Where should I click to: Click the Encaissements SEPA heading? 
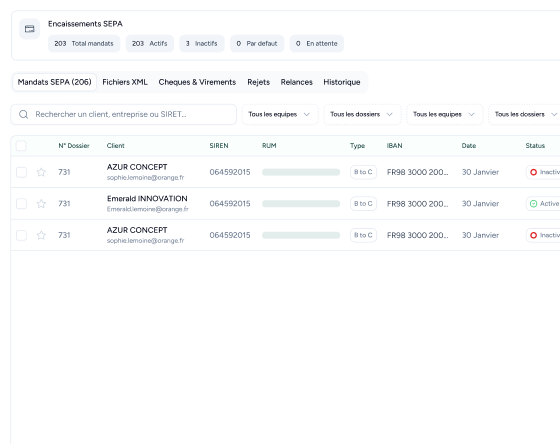pyautogui.click(x=85, y=24)
